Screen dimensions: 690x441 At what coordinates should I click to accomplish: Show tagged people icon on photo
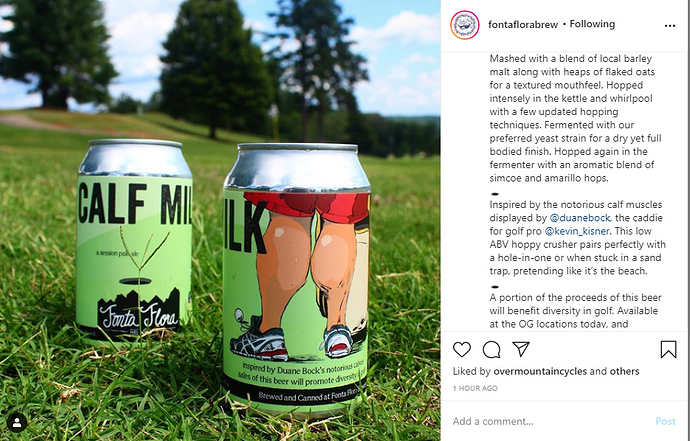[17, 423]
